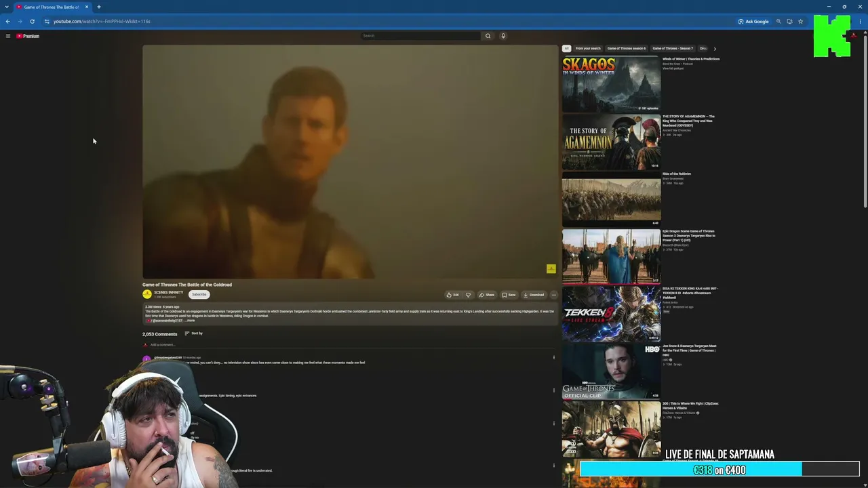
Task: Open SCENES INFINITY channel avatar
Action: (146, 294)
